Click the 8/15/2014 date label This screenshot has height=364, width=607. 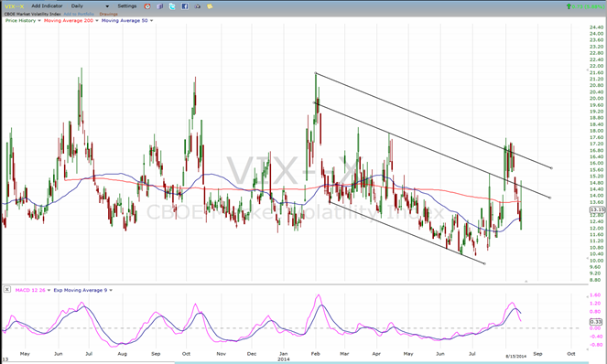tap(516, 356)
